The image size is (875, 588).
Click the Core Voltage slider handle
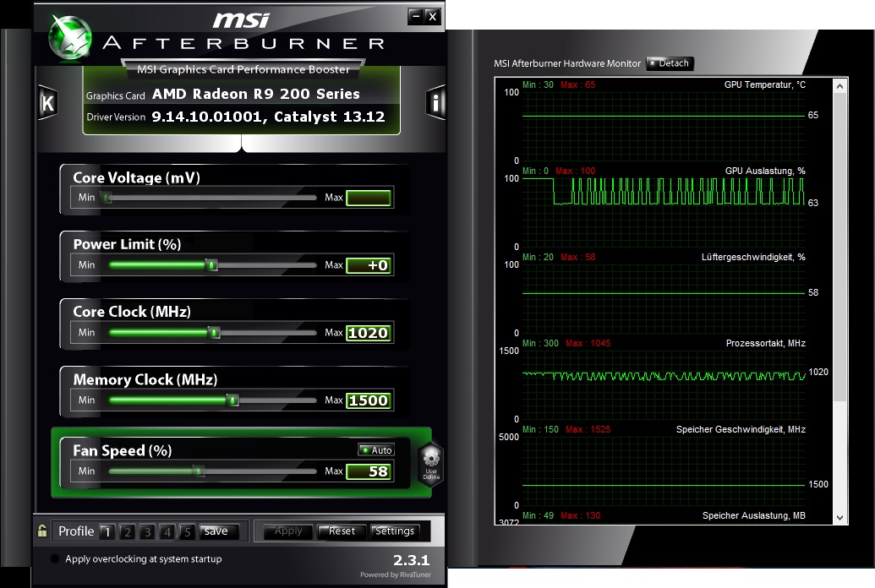coord(106,197)
